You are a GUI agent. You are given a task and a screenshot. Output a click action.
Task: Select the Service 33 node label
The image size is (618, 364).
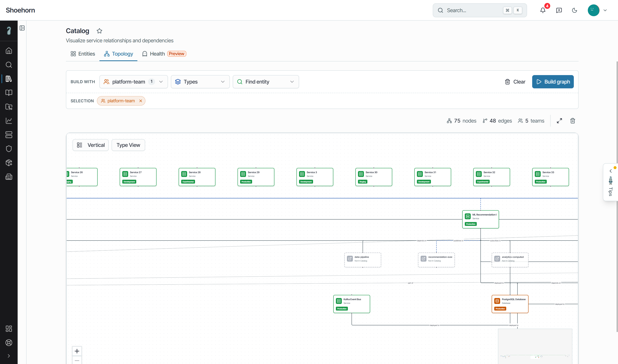[x=548, y=172]
